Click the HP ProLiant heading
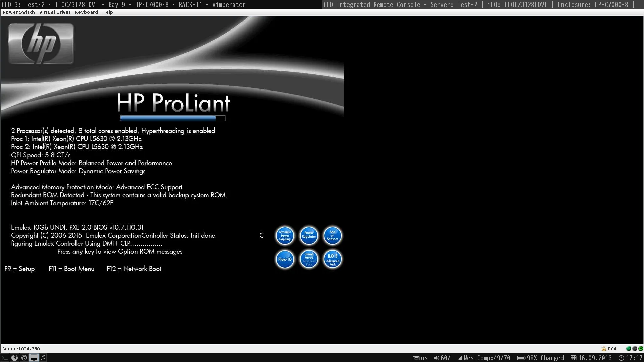The width and height of the screenshot is (644, 362). 173,103
